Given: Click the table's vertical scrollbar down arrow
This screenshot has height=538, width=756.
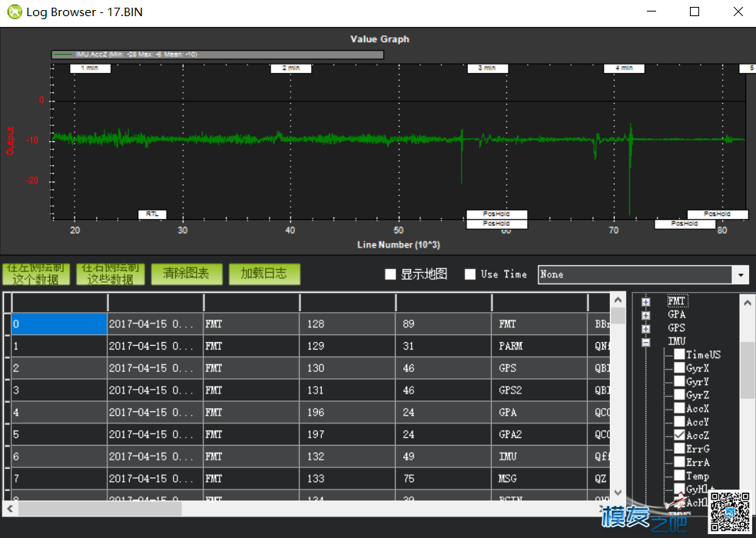Looking at the screenshot, I should tap(618, 493).
